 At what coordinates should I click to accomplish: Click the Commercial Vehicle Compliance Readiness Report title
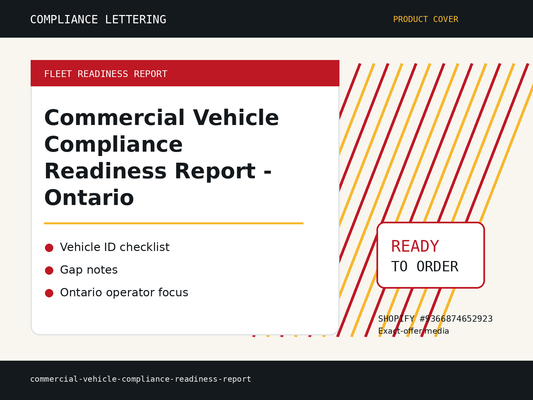pos(161,157)
